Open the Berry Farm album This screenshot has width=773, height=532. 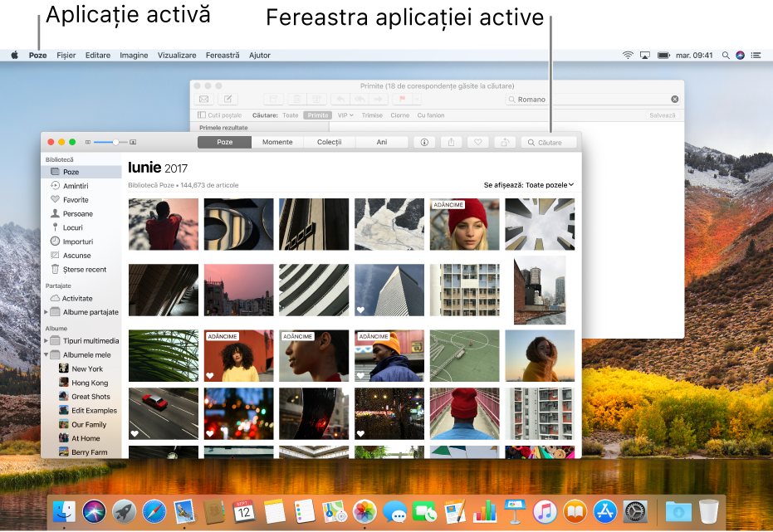pos(83,452)
